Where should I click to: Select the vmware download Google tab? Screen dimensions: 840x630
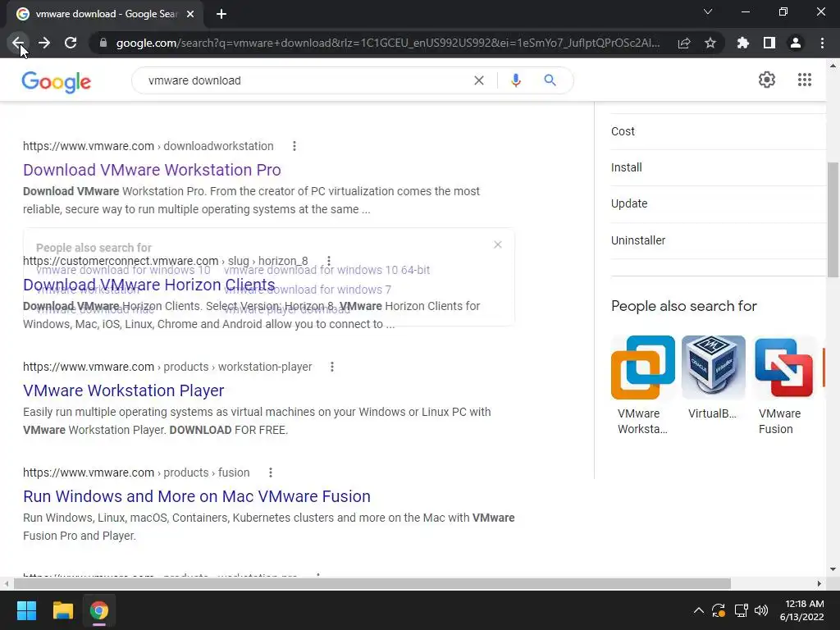[104, 14]
